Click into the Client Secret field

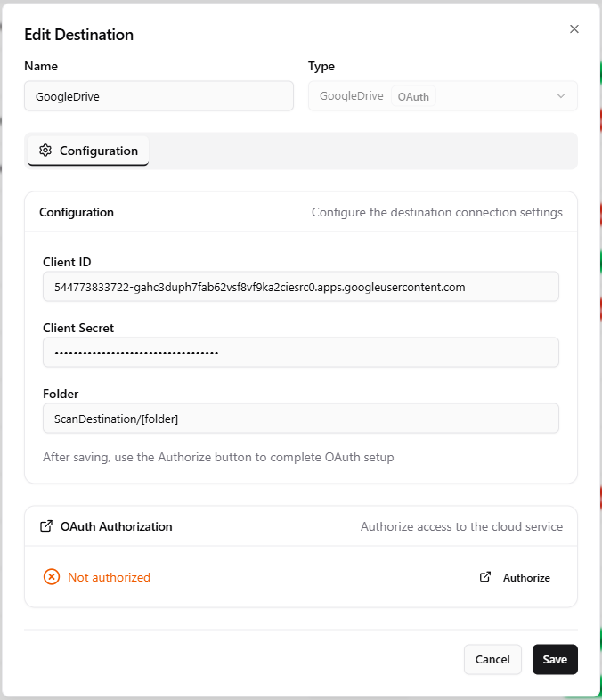pos(301,353)
